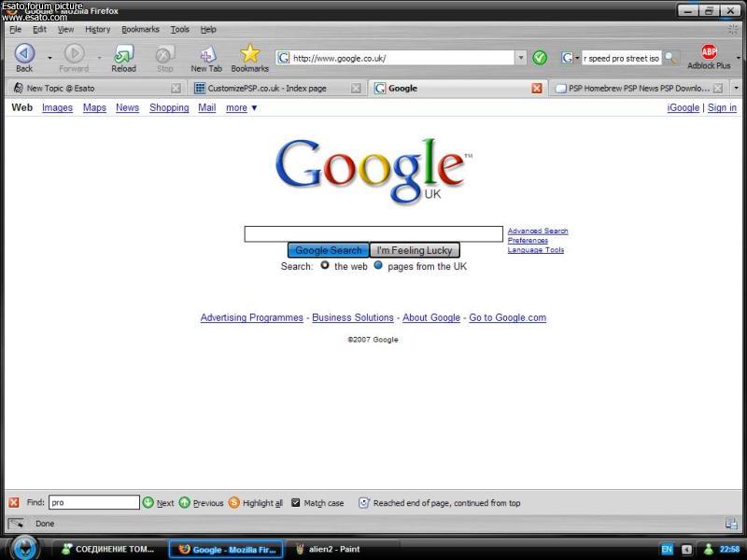Screen dimensions: 747x560
Task: Open the list-all-tabs dropdown arrow
Action: pyautogui.click(x=736, y=88)
